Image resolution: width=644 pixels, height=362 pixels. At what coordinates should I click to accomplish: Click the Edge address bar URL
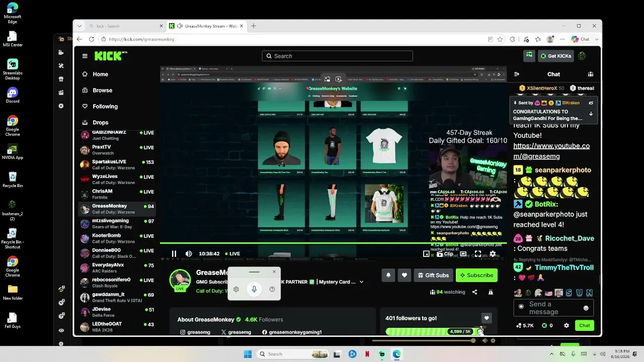coord(141,39)
